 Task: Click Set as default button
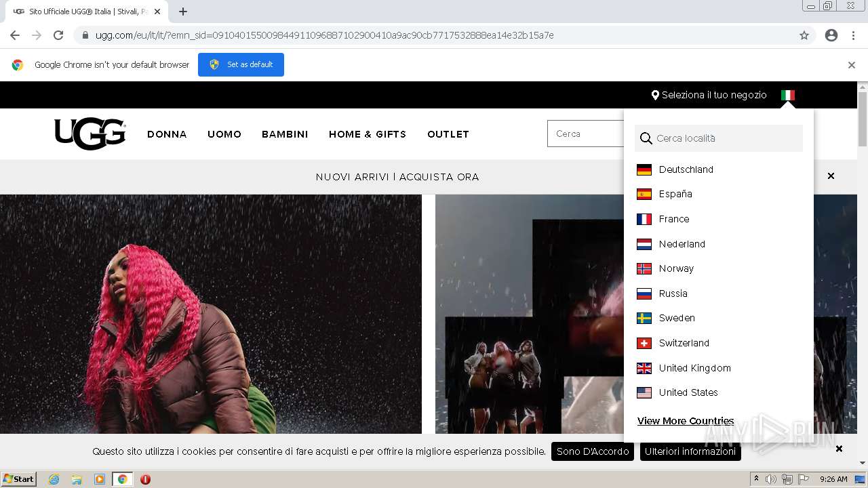[241, 64]
